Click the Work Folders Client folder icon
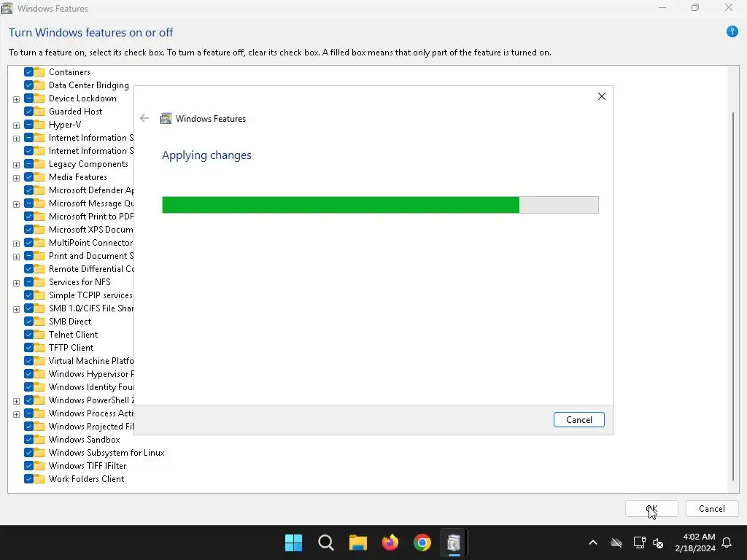 click(x=39, y=479)
